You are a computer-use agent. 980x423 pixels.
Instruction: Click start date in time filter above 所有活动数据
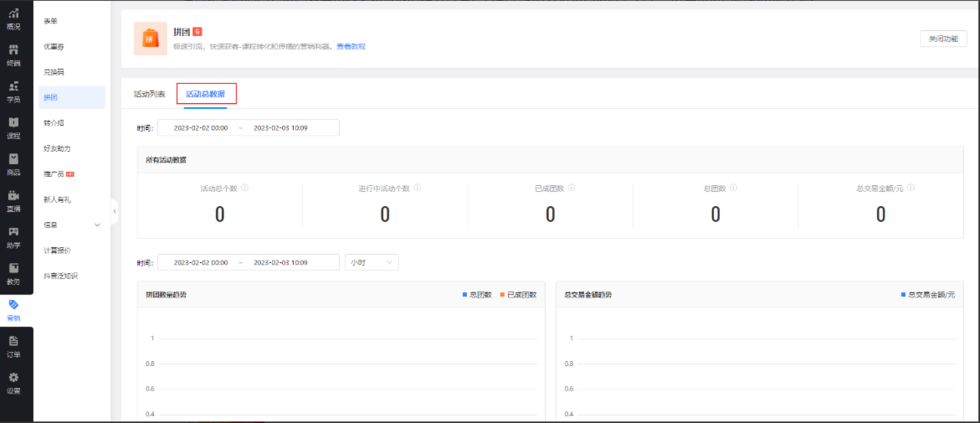click(x=200, y=127)
